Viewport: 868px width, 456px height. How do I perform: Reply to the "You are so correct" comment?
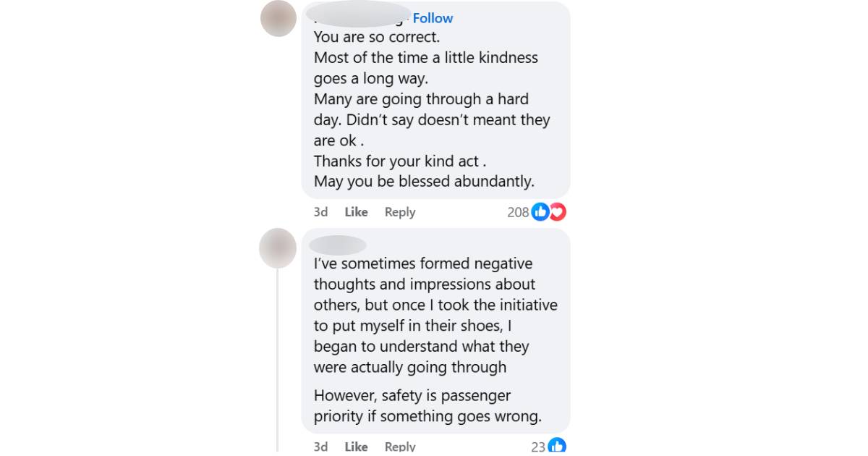click(400, 212)
